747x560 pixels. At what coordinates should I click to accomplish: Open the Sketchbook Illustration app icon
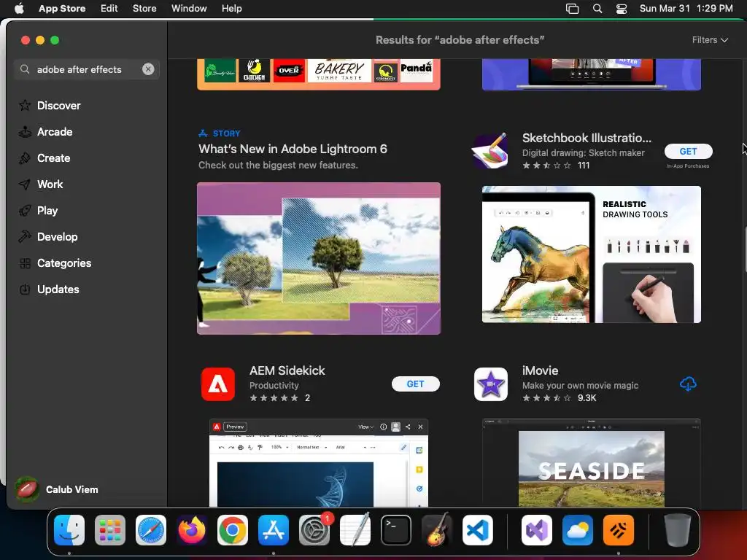[x=491, y=151]
